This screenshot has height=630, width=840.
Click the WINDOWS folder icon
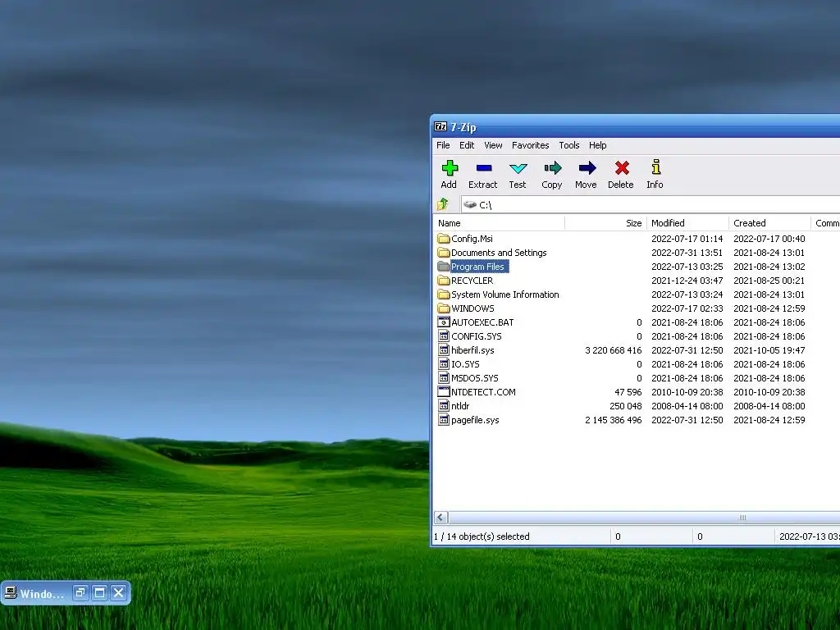point(443,308)
